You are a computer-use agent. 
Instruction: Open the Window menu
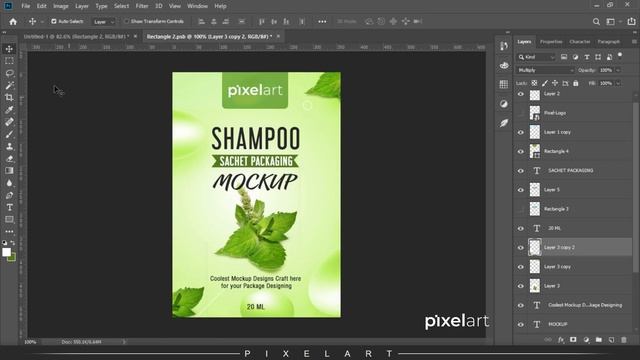point(198,6)
